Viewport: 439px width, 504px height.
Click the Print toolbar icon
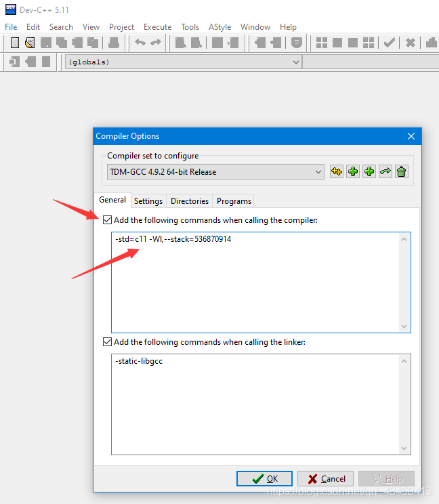click(x=114, y=43)
